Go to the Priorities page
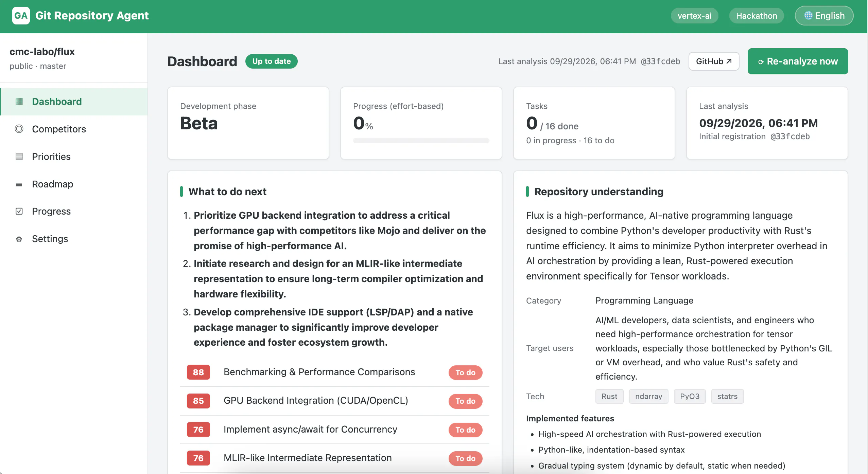The image size is (868, 474). 74,157
